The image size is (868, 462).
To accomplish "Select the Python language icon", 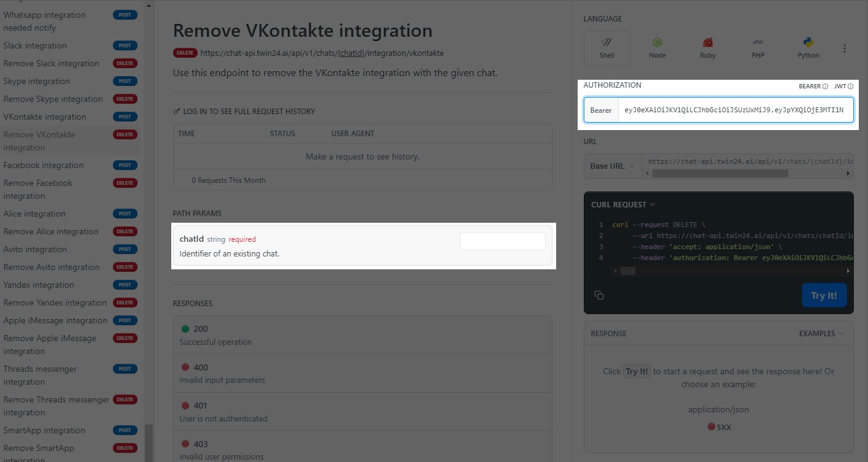I will click(808, 48).
